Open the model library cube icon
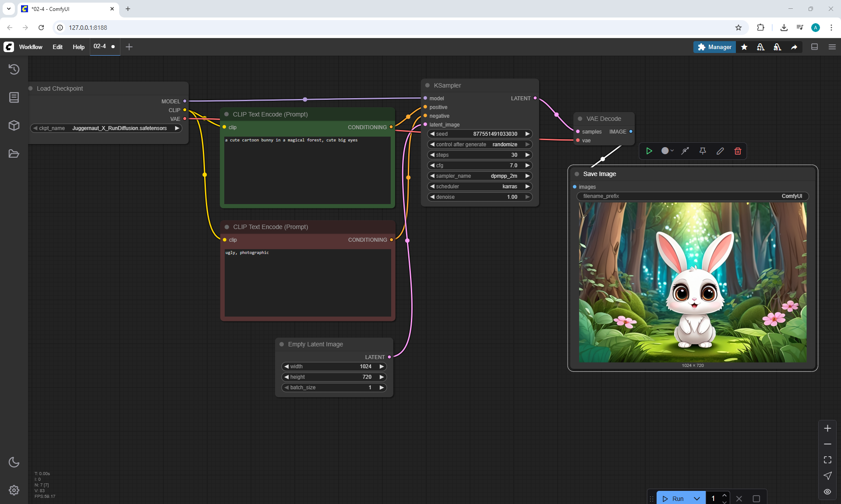 tap(14, 126)
